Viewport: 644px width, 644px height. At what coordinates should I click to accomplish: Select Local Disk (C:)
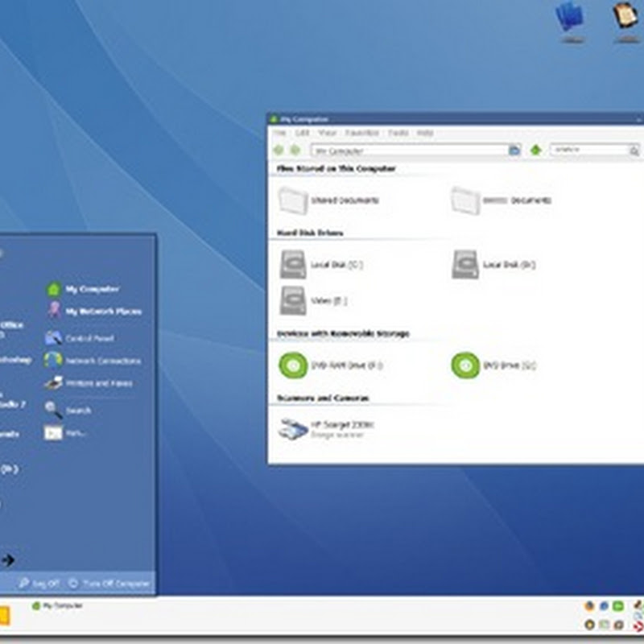pos(321,265)
